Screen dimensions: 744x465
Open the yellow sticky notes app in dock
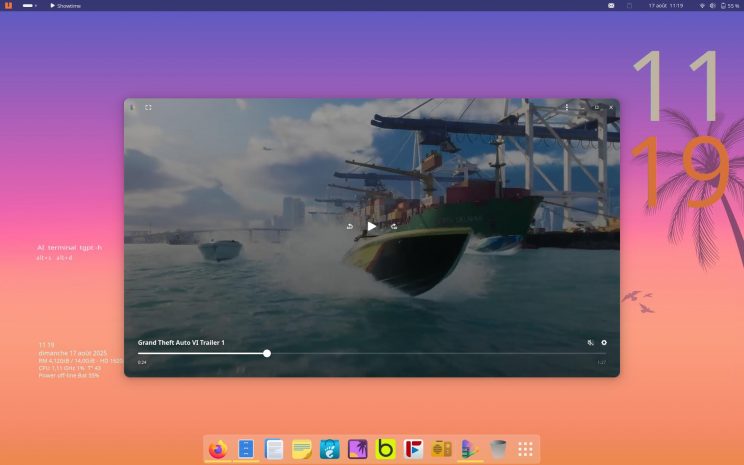[302, 449]
